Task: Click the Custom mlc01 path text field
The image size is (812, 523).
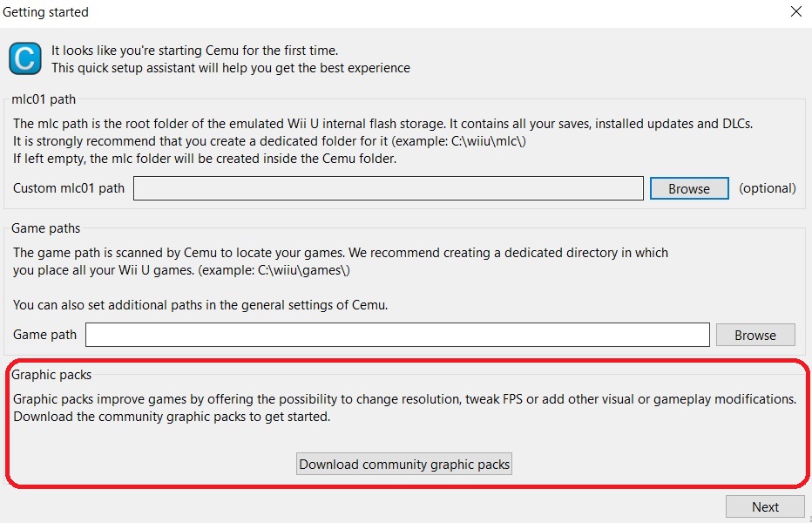Action: tap(388, 188)
